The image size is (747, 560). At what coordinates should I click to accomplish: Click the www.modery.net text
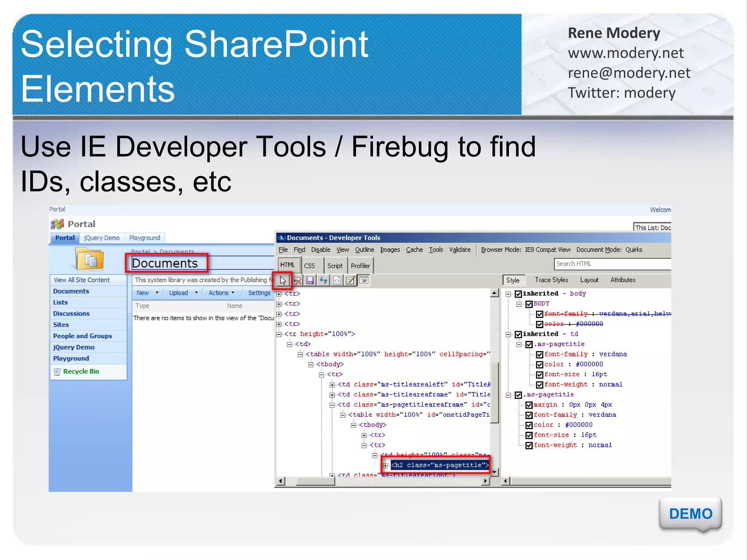(x=626, y=53)
